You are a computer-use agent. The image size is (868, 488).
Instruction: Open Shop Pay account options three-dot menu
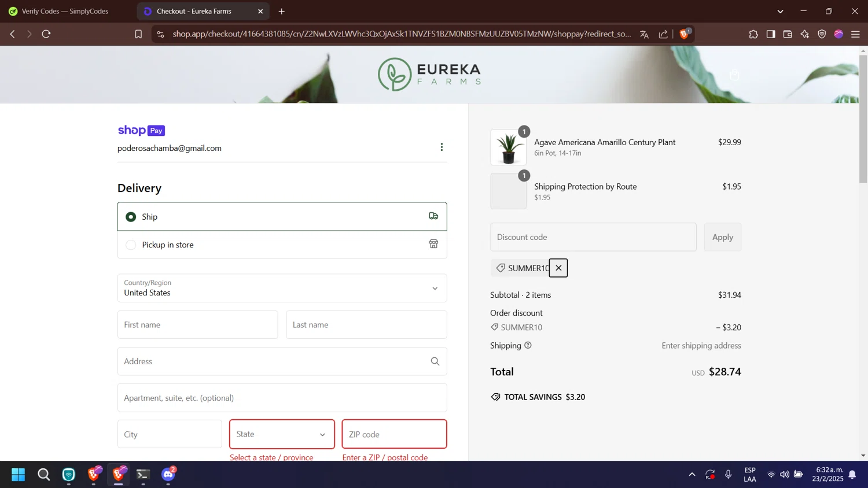(x=442, y=147)
